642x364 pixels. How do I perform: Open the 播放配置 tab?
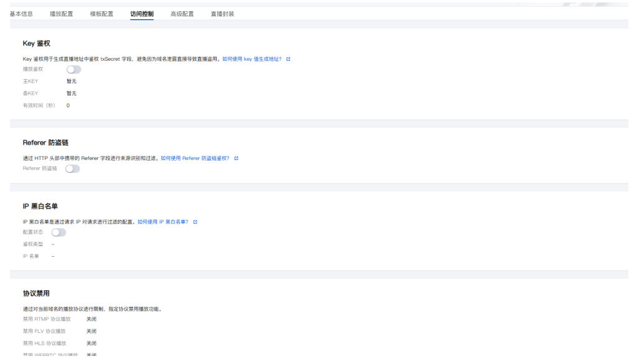[x=61, y=14]
